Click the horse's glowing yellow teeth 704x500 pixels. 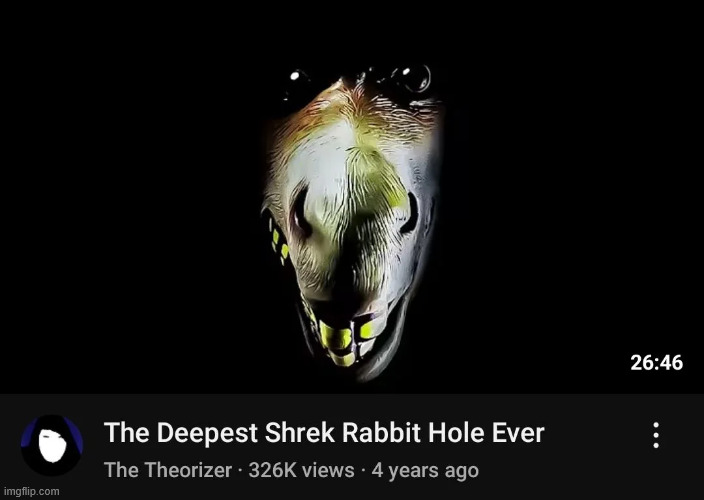pos(349,338)
